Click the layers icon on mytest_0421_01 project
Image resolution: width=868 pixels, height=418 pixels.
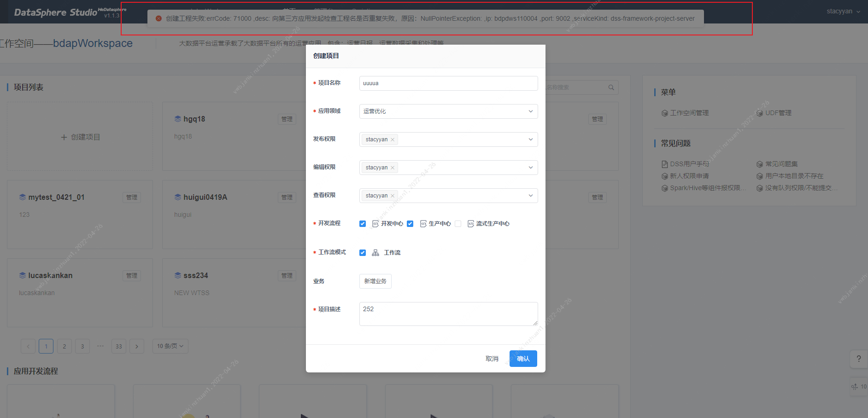(22, 197)
